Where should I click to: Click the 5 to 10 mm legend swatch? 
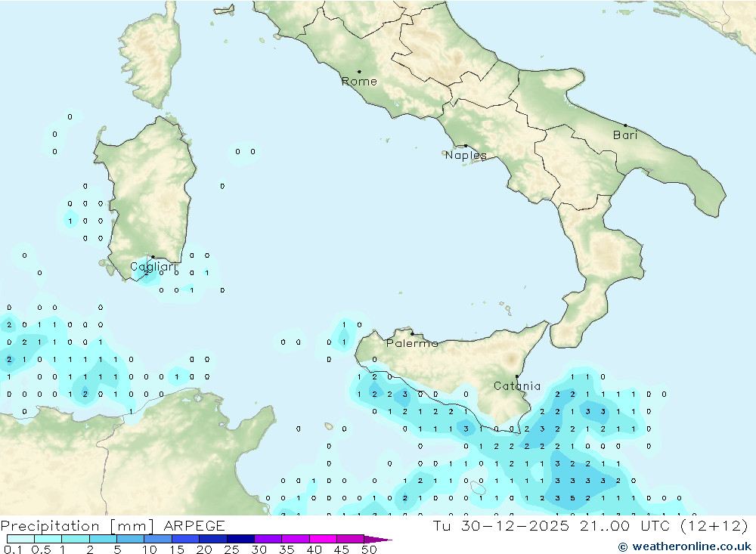pyautogui.click(x=131, y=539)
